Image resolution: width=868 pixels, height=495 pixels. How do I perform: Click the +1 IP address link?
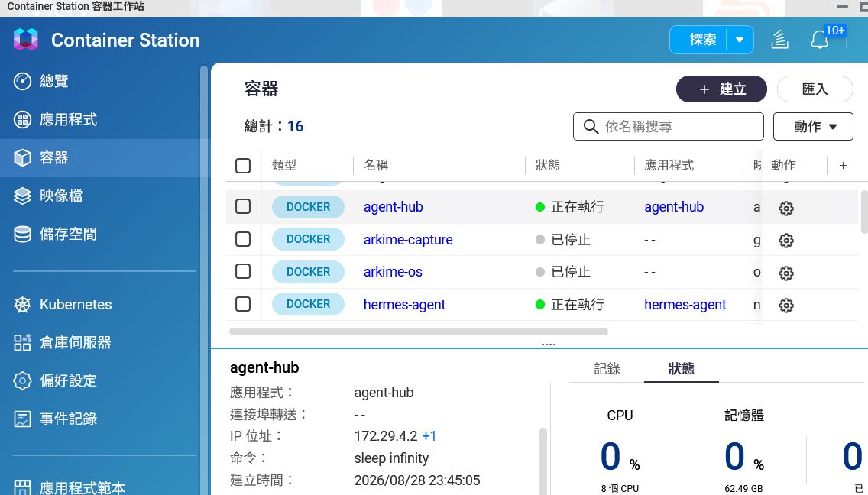429,436
